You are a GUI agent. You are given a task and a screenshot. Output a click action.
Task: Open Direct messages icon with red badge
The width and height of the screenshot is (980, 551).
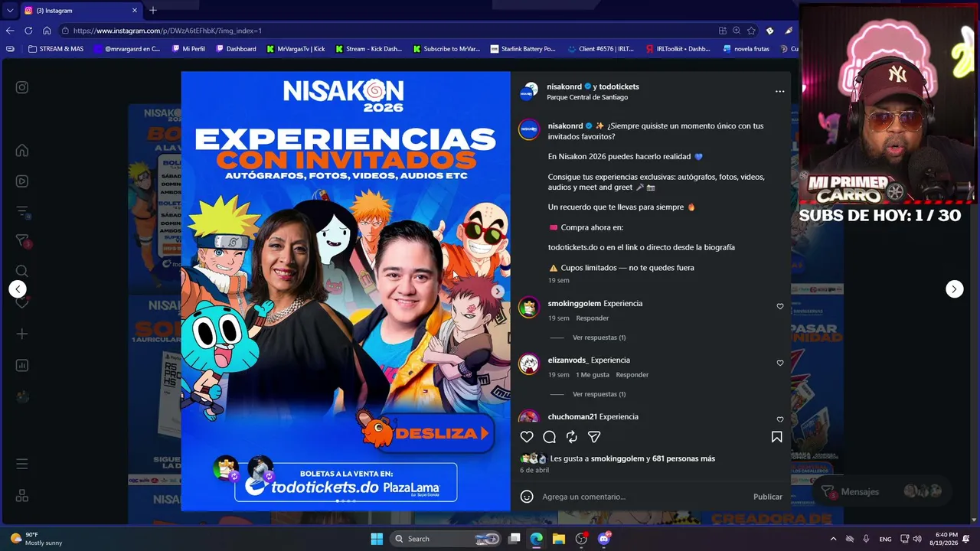[22, 241]
